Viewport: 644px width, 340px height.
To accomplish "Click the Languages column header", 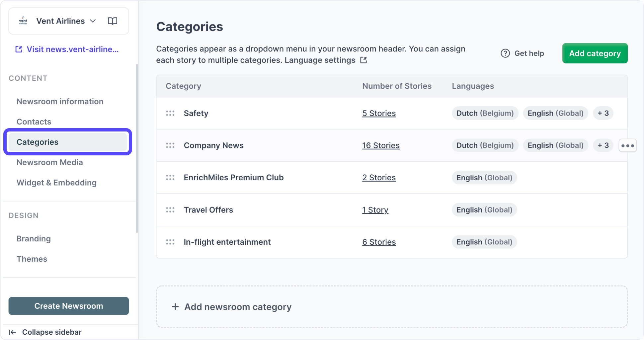I will 473,86.
